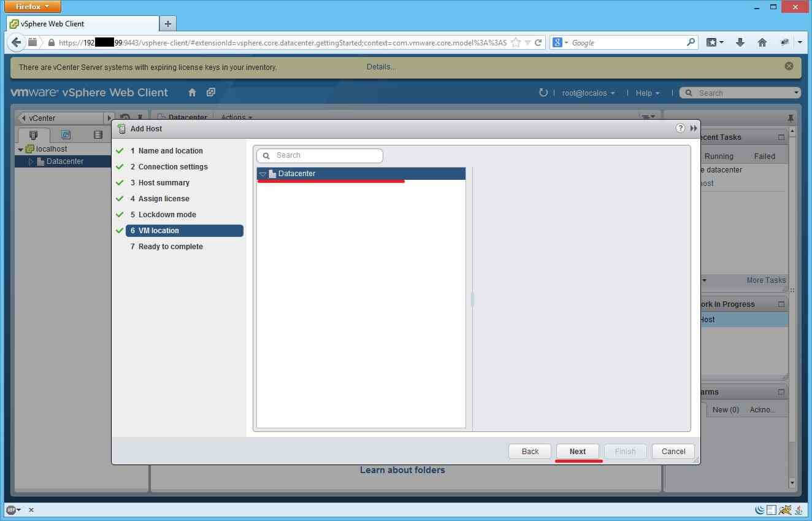The width and height of the screenshot is (812, 521).
Task: Open the Adblock Plus icon in status bar
Action: tap(10, 510)
